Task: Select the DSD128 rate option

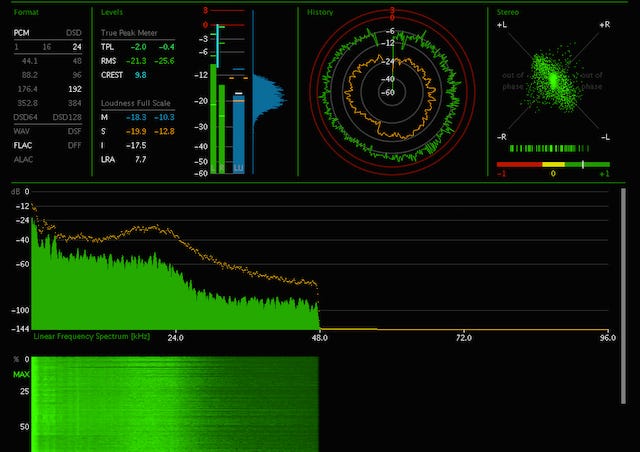Action: click(x=67, y=117)
